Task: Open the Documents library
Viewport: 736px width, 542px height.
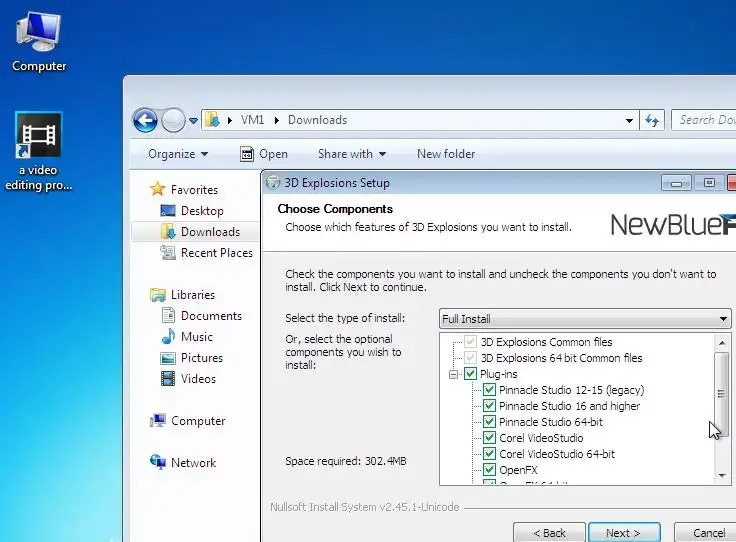Action: [211, 316]
